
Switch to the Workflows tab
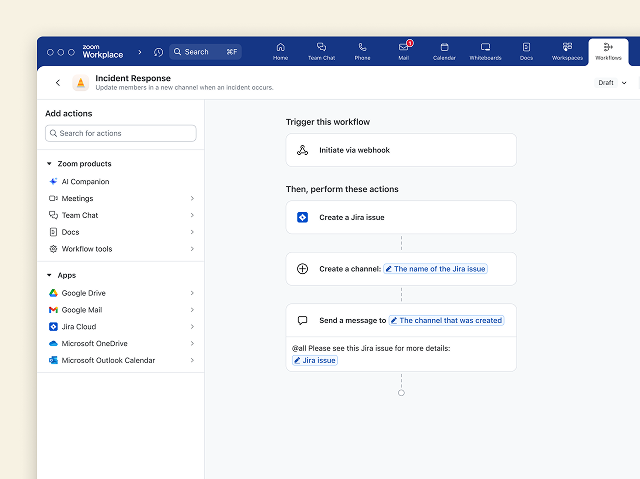[608, 50]
